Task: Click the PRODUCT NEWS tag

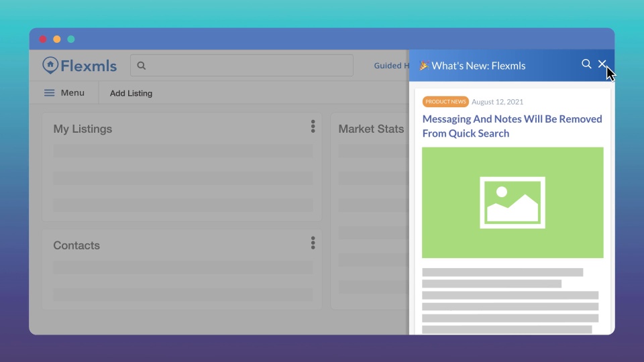Action: click(445, 102)
